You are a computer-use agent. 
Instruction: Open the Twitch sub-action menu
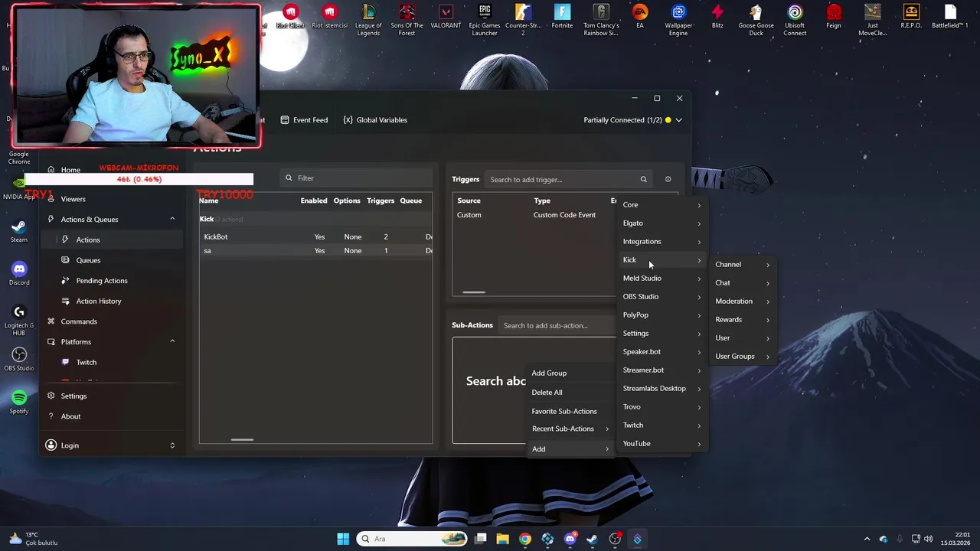(x=661, y=425)
